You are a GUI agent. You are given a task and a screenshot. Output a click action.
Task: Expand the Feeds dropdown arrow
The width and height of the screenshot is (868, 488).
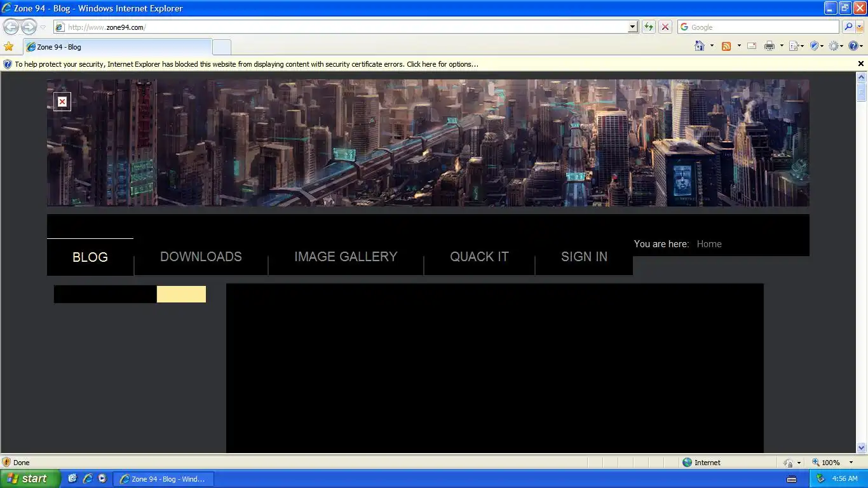(739, 46)
